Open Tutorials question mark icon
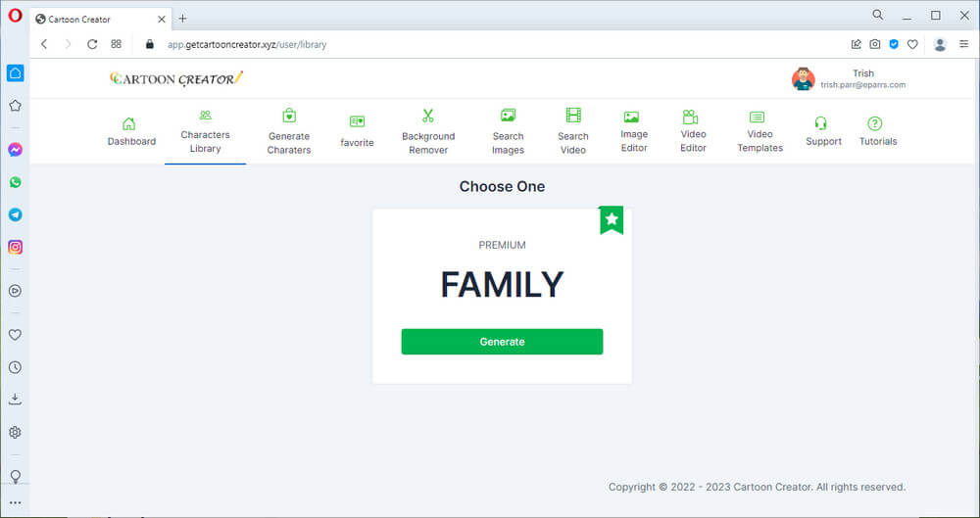The image size is (980, 518). 875,123
